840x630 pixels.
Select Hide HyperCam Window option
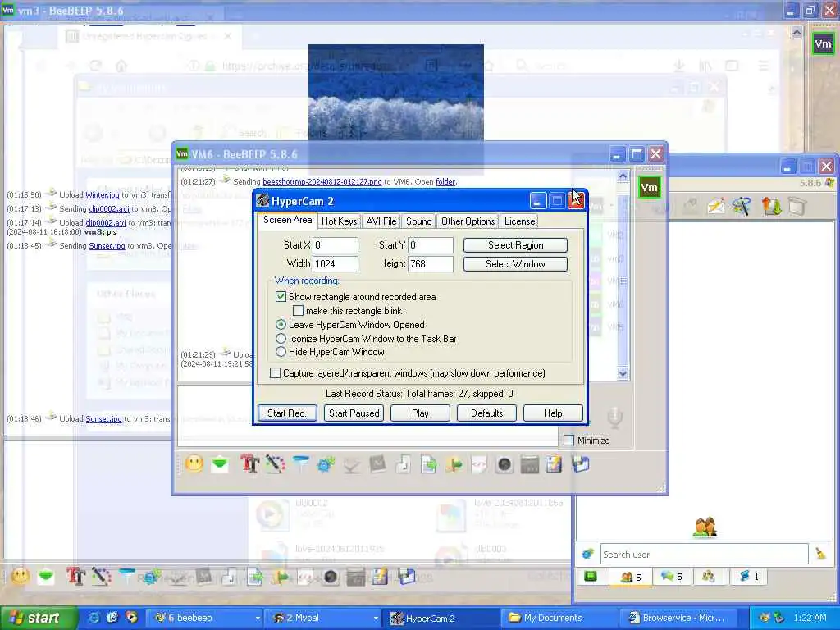pos(281,352)
